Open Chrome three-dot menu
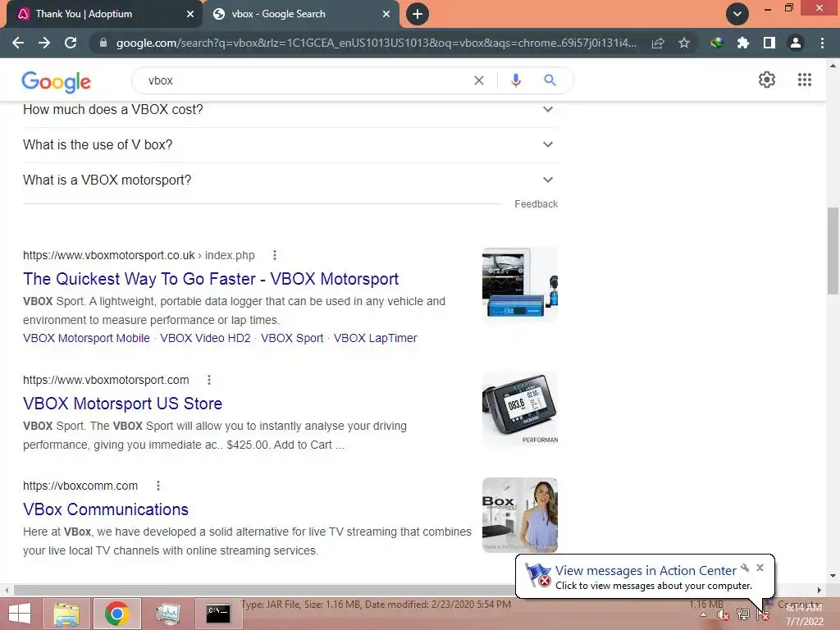Viewport: 840px width, 630px height. pos(822,43)
